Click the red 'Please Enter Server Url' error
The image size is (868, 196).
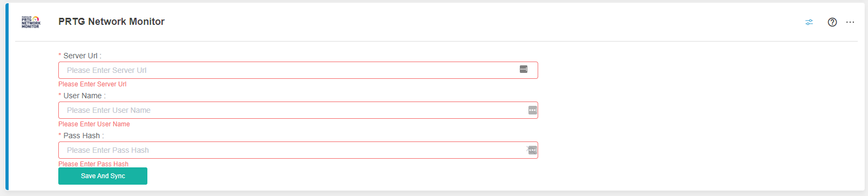pyautogui.click(x=92, y=84)
